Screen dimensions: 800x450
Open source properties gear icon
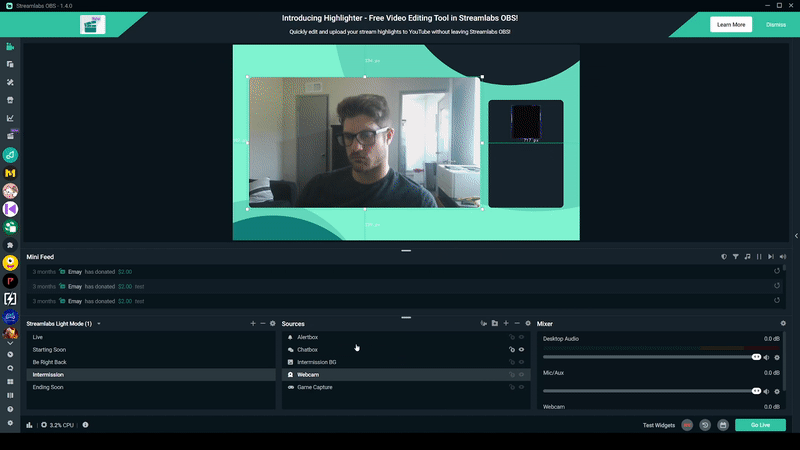point(528,323)
